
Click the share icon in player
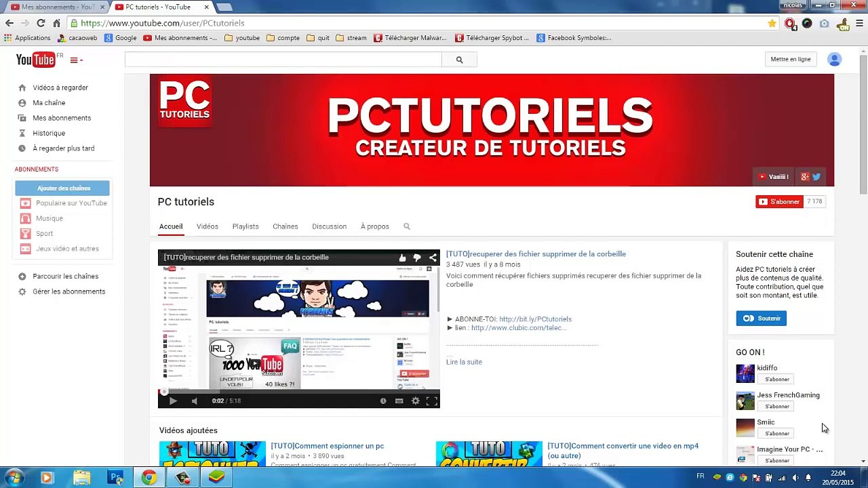tap(433, 258)
